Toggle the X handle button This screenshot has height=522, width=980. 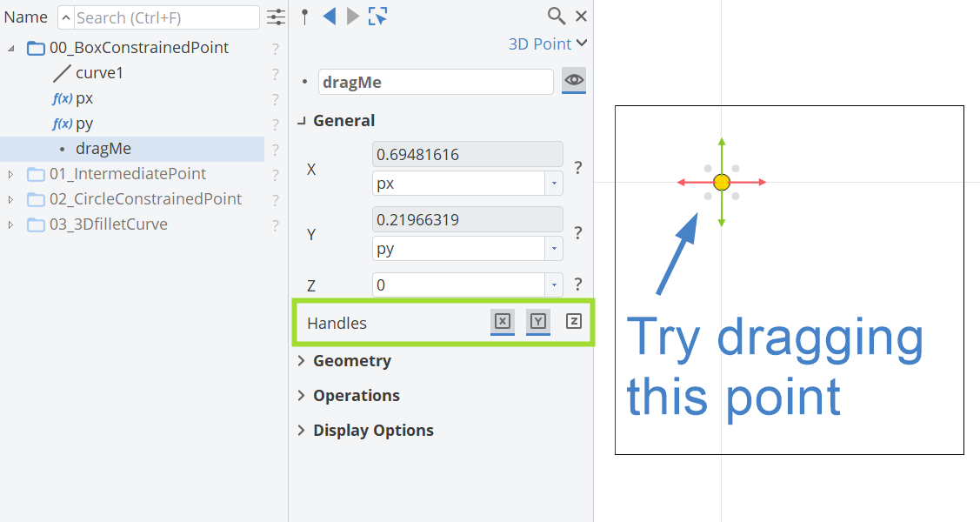[502, 322]
